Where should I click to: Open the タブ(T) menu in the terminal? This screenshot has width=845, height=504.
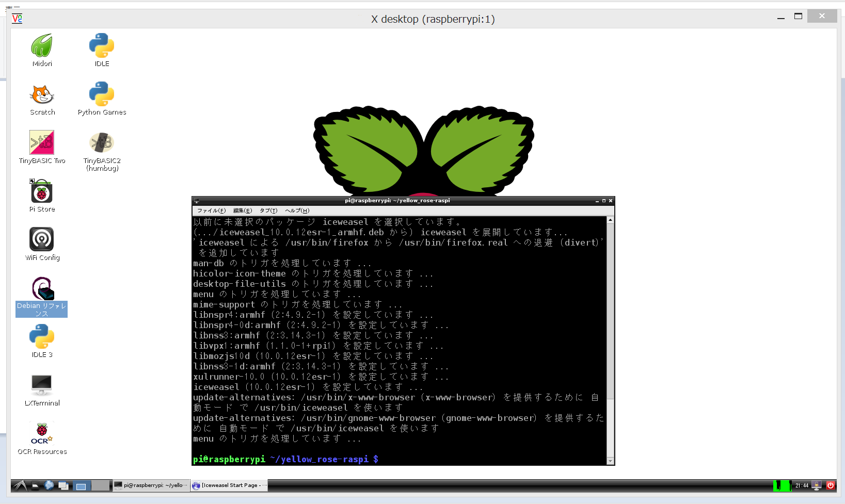tap(268, 210)
